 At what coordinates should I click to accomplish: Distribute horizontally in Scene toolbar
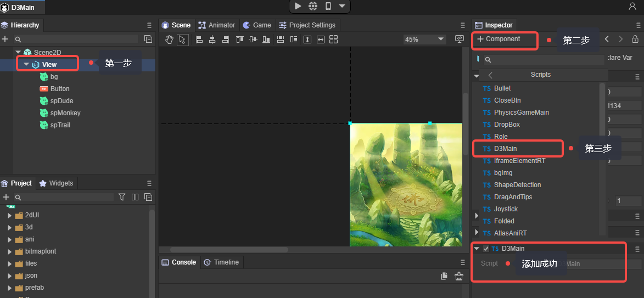(x=294, y=40)
